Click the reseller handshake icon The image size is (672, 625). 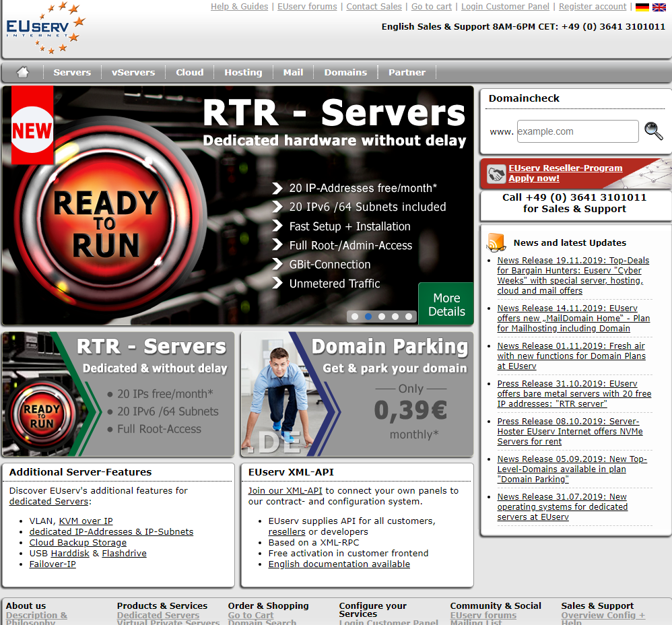click(x=497, y=174)
